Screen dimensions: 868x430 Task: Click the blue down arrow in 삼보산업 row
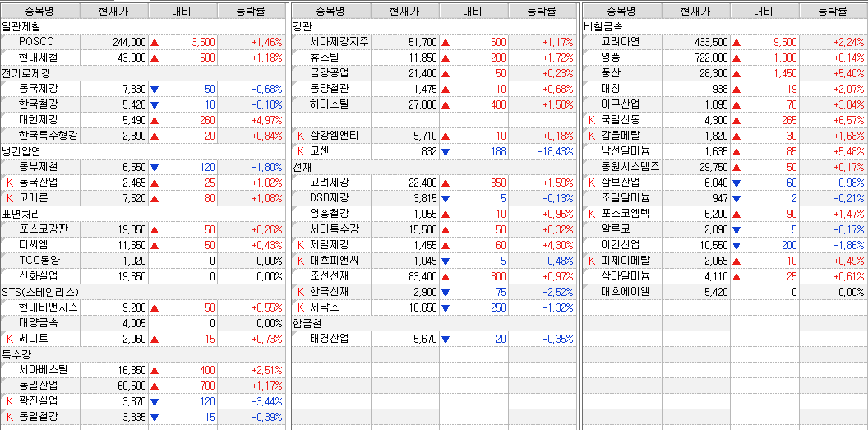tap(736, 183)
